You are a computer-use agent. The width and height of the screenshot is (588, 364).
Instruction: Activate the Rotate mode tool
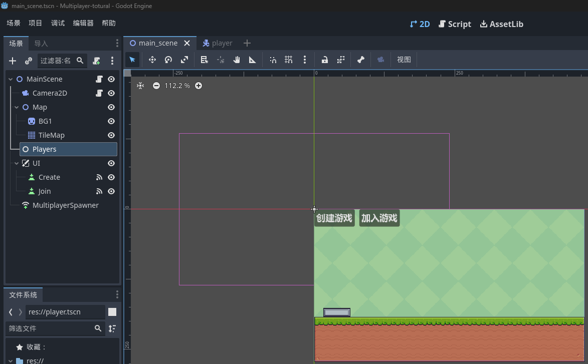(168, 60)
